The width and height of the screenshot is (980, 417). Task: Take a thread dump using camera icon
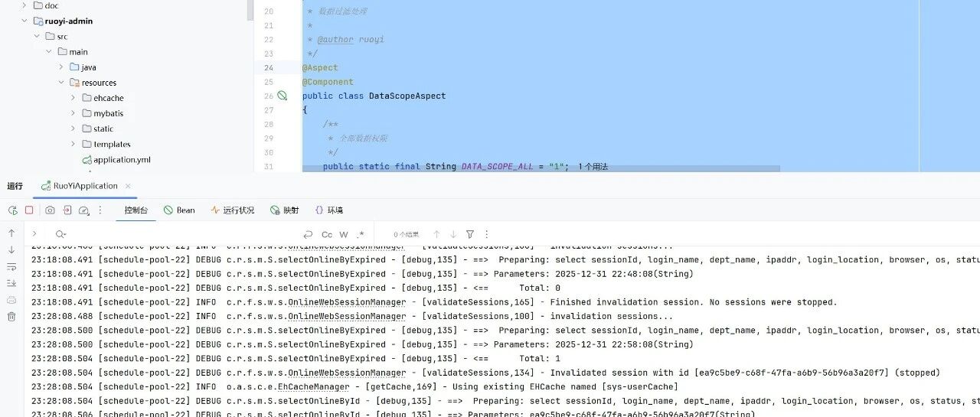50,210
